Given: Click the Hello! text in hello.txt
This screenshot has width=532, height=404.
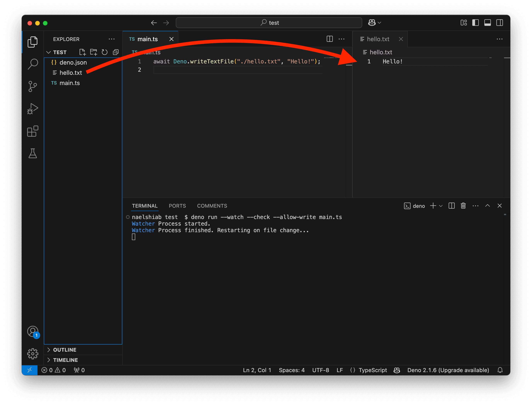Looking at the screenshot, I should click(393, 61).
